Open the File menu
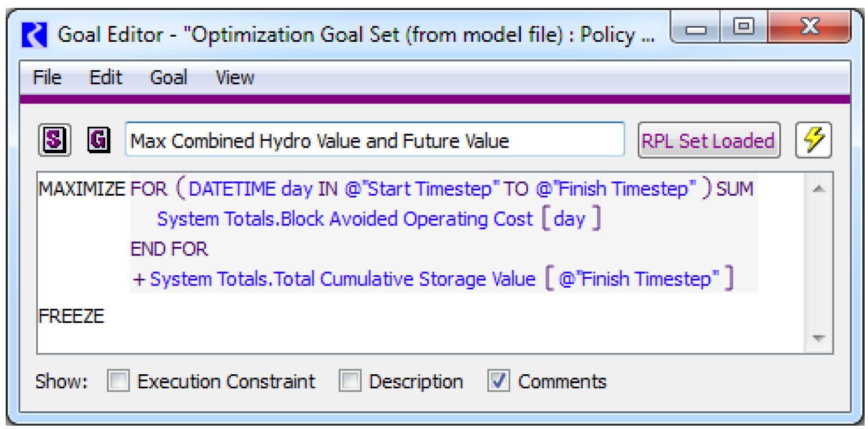Screen dimensions: 868x429 coord(47,77)
